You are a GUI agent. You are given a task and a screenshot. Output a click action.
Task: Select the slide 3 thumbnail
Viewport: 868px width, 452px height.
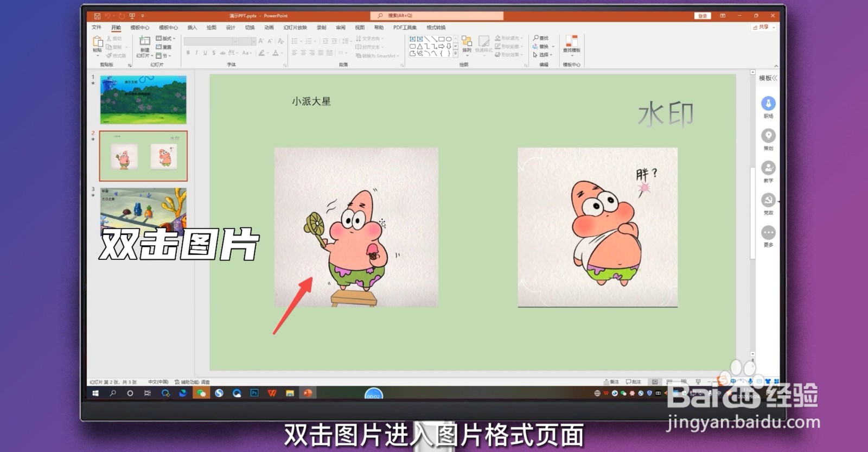pyautogui.click(x=143, y=211)
